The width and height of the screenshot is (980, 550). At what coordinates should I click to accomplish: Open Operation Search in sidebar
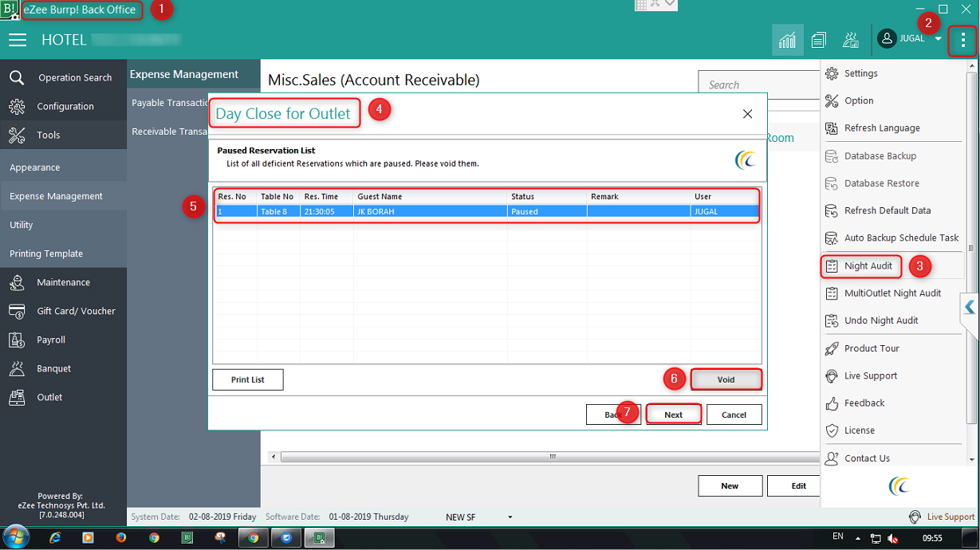(x=63, y=77)
